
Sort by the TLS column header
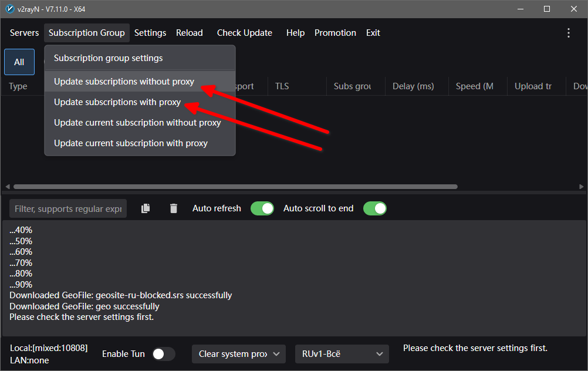297,86
